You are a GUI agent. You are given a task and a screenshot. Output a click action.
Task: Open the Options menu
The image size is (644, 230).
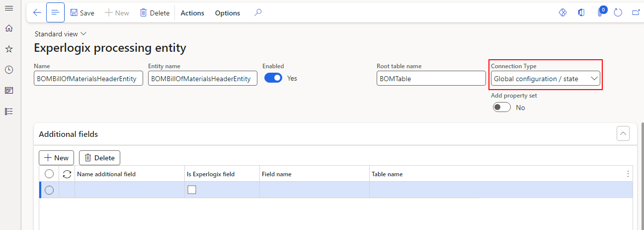pos(228,13)
